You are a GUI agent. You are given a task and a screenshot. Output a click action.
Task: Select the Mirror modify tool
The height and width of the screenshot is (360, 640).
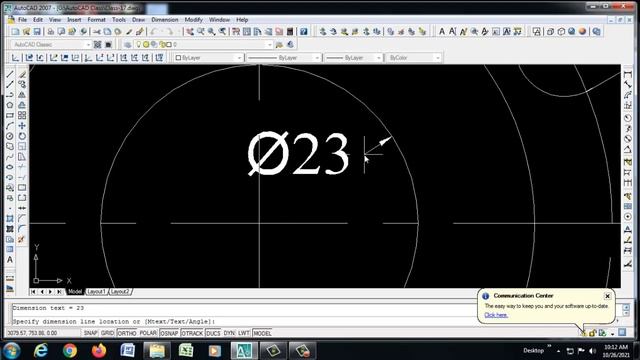click(22, 95)
